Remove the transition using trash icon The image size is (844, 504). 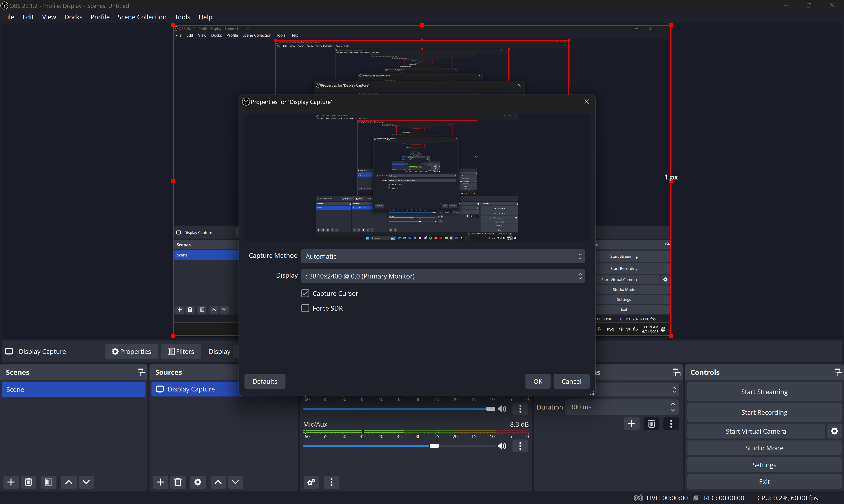651,424
